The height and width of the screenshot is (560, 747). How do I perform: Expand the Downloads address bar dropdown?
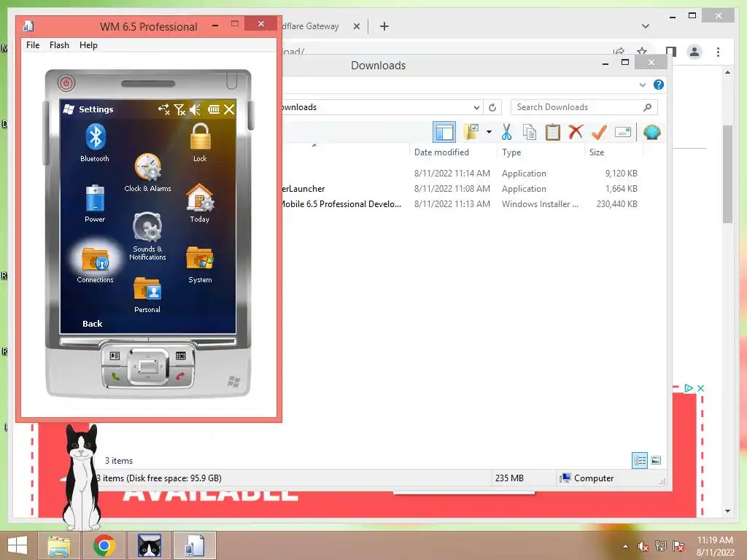[x=476, y=108]
